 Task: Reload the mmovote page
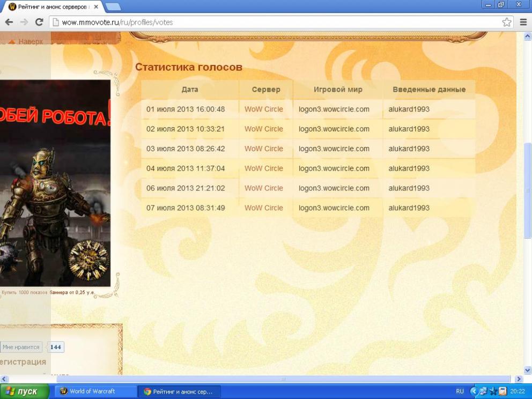point(39,22)
